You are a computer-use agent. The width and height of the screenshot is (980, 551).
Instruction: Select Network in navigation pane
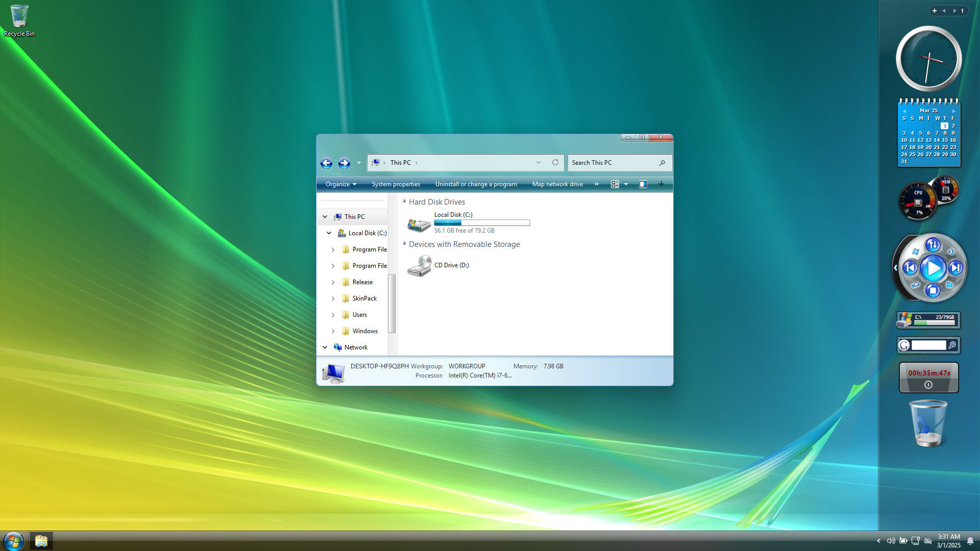[x=356, y=347]
